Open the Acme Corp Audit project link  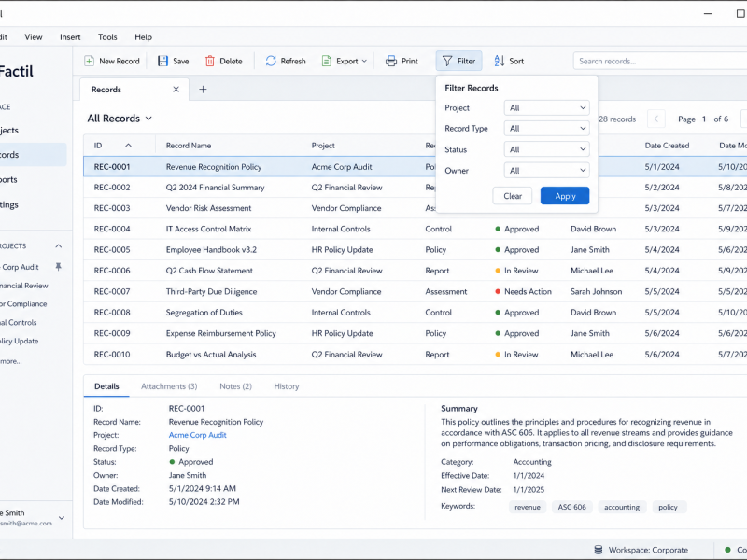pos(198,435)
